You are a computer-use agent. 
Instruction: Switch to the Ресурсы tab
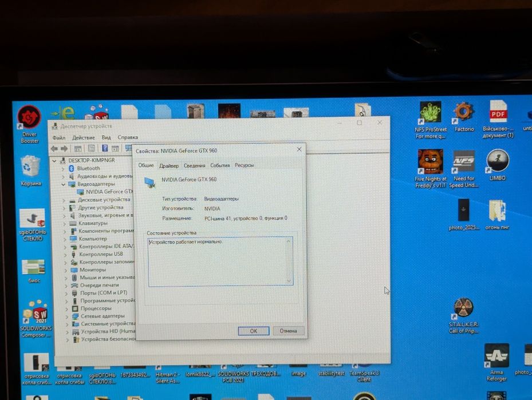[x=245, y=165]
